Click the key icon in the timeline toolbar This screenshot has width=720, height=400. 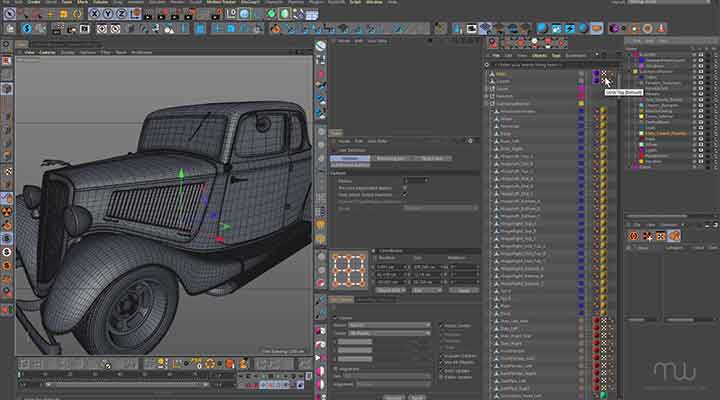(x=162, y=364)
